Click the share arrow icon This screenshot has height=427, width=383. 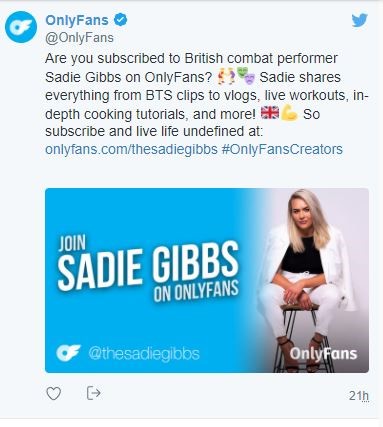pos(93,393)
